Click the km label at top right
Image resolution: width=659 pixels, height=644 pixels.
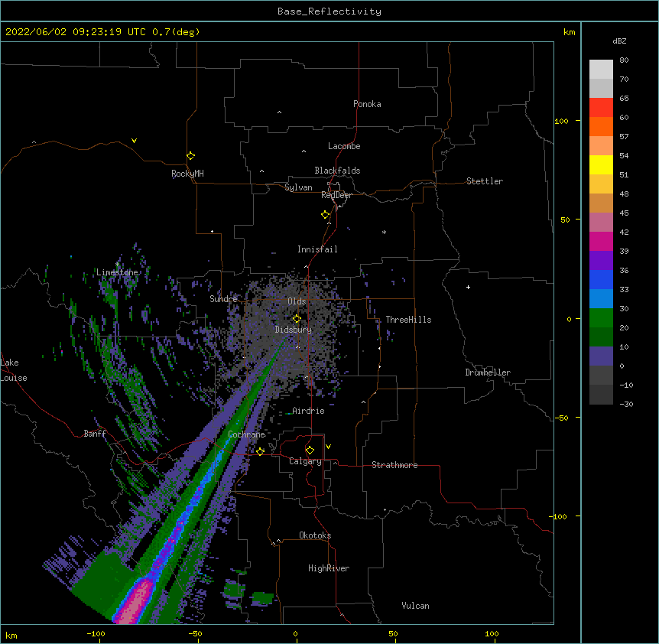pyautogui.click(x=570, y=32)
